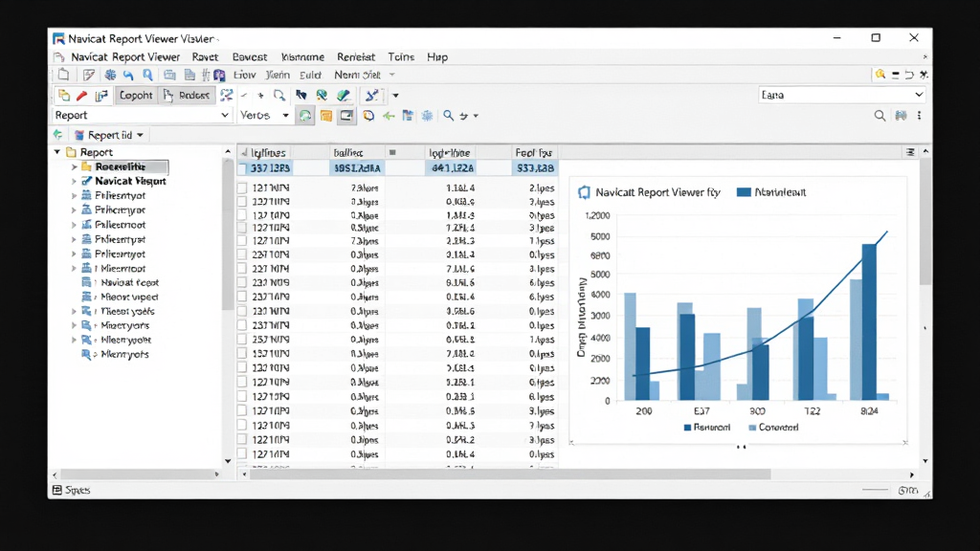Click the blue Ntarinleatt legend swatch
Screen dimensions: 980x551
(744, 192)
